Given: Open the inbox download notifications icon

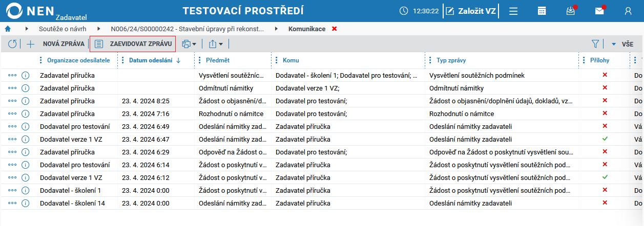Looking at the screenshot, I should click(570, 11).
